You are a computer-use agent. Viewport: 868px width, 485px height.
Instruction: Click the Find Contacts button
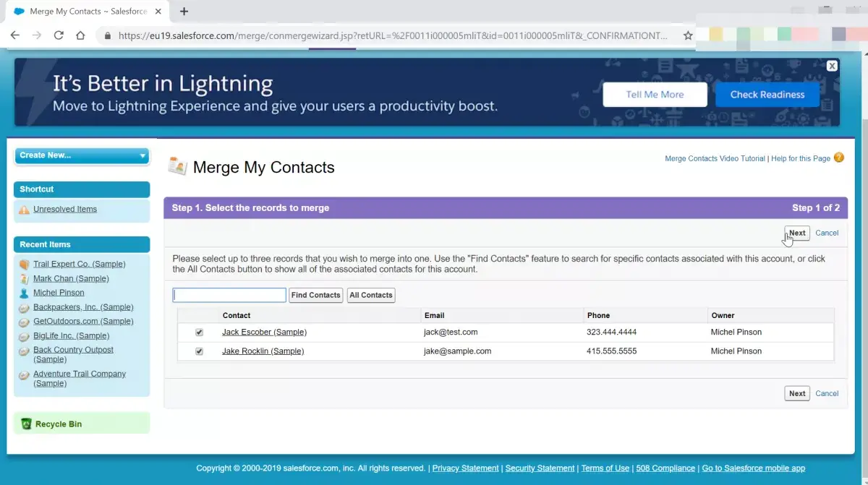(x=315, y=295)
